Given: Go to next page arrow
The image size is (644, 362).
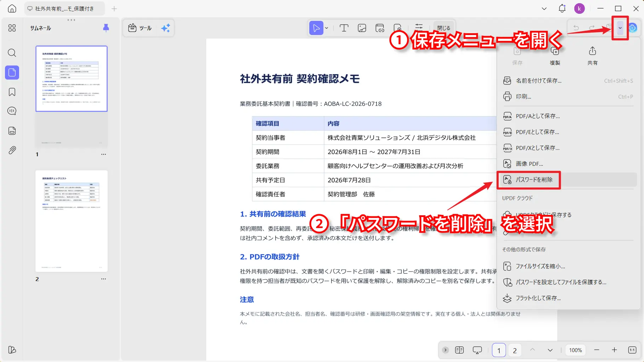Looking at the screenshot, I should pos(550,350).
